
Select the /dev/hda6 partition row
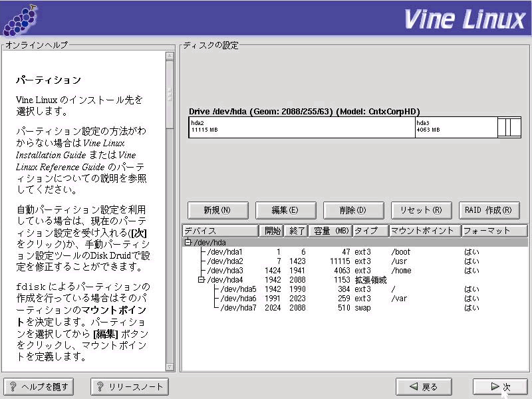pyautogui.click(x=355, y=299)
